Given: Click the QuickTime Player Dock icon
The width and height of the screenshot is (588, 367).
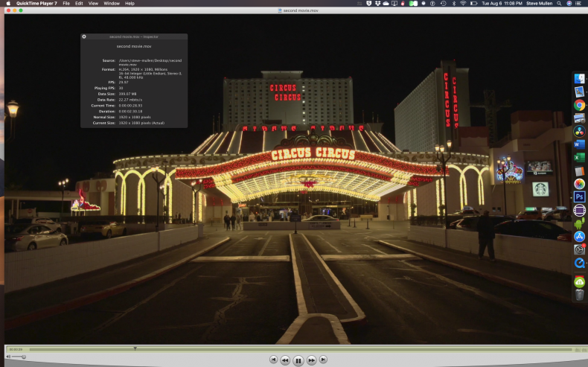Looking at the screenshot, I should [579, 263].
